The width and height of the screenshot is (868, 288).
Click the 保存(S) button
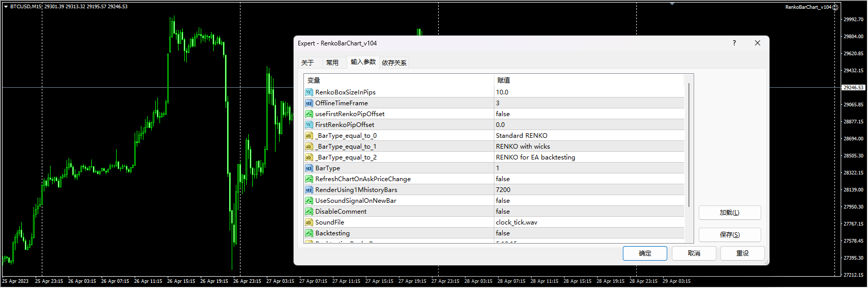[729, 235]
